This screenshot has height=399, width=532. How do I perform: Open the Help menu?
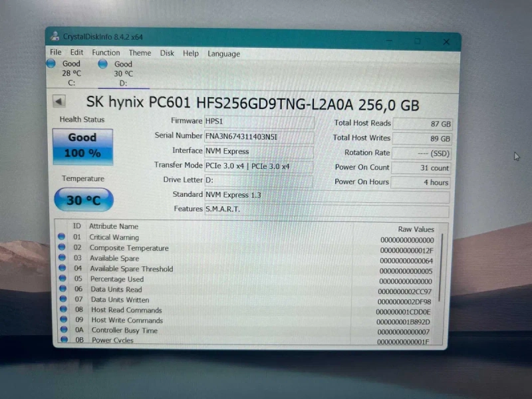point(191,54)
